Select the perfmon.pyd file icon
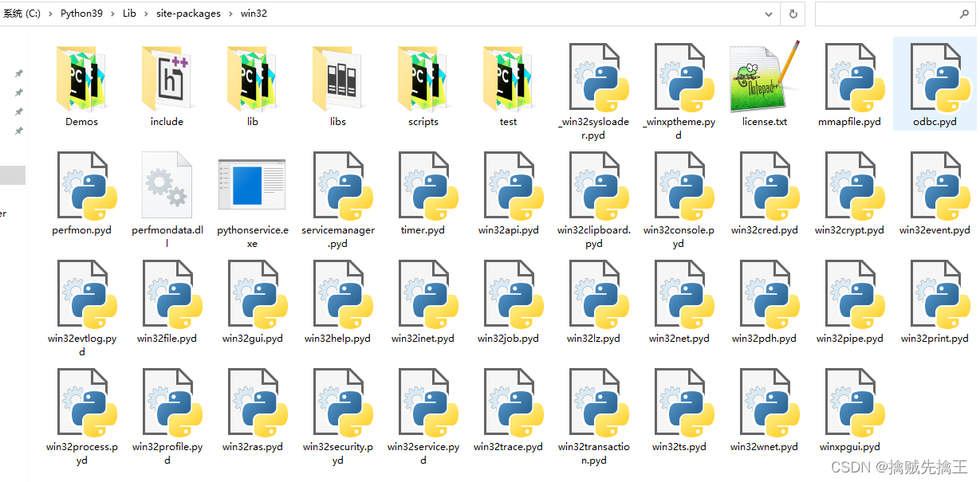Viewport: 980px width, 482px height. click(x=88, y=186)
